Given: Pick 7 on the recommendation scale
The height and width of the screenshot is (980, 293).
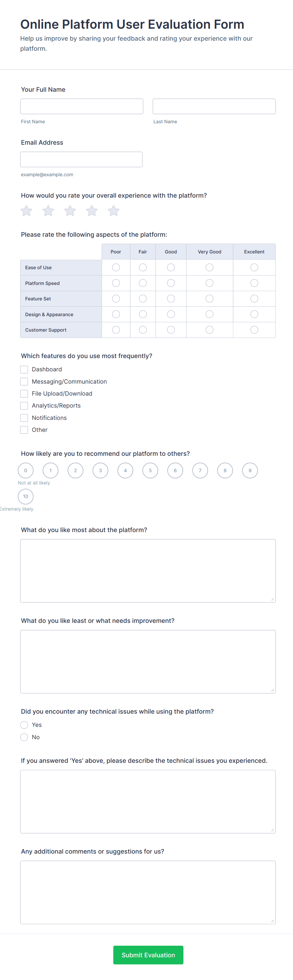Looking at the screenshot, I should pyautogui.click(x=200, y=471).
